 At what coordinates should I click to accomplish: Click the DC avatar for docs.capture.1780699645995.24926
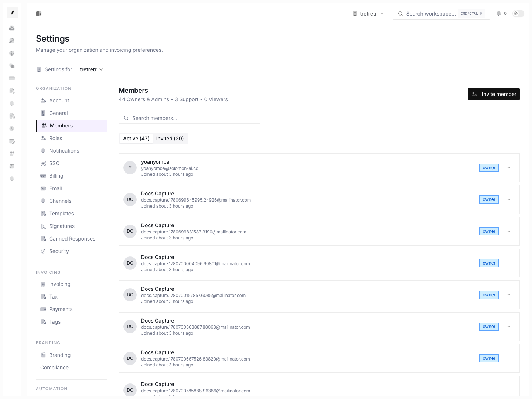[130, 199]
